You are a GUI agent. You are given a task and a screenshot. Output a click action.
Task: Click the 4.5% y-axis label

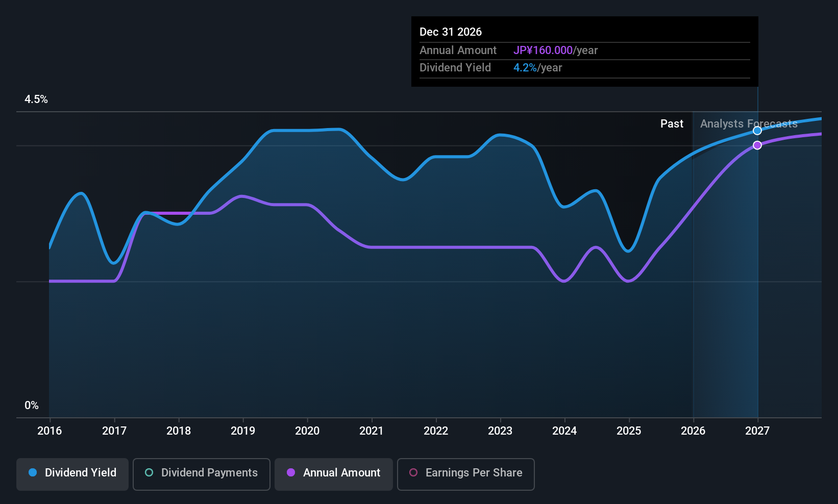pos(36,99)
